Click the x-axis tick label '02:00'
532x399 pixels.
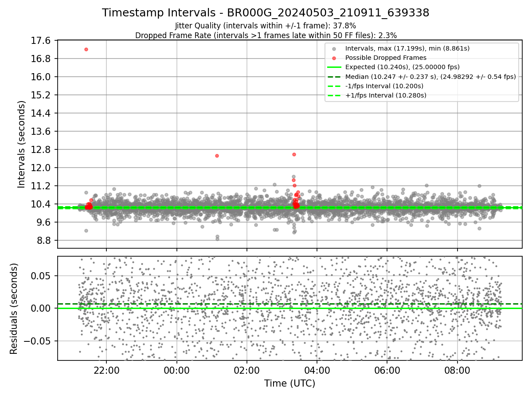(x=247, y=370)
